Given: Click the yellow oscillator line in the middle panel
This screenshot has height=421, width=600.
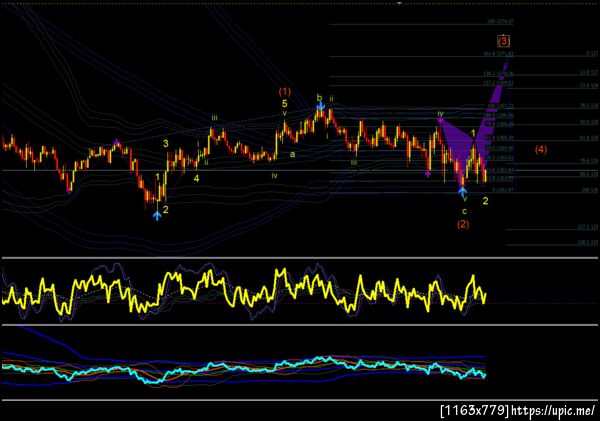Looking at the screenshot, I should click(x=245, y=293).
